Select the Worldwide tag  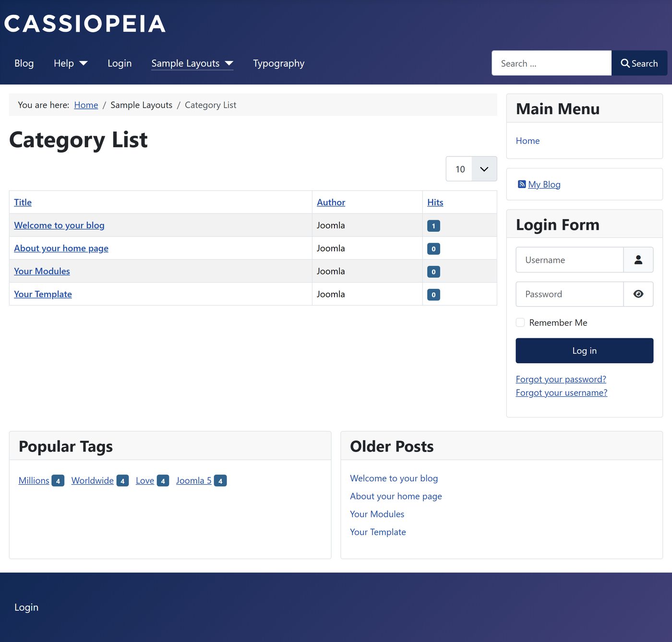pos(92,480)
